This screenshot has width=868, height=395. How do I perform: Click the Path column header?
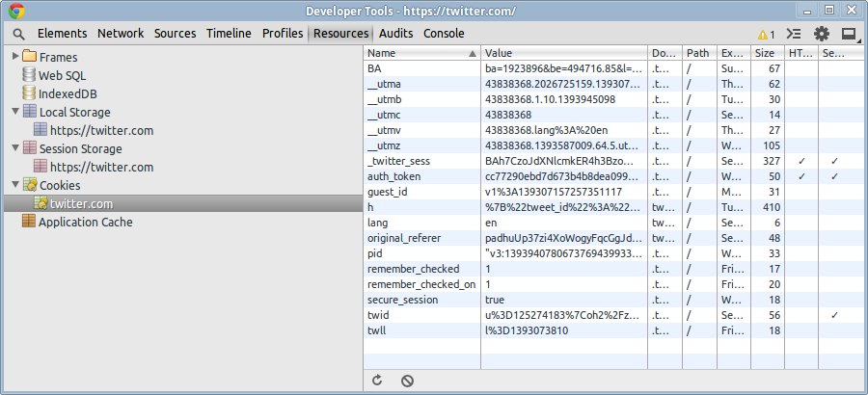pyautogui.click(x=699, y=53)
